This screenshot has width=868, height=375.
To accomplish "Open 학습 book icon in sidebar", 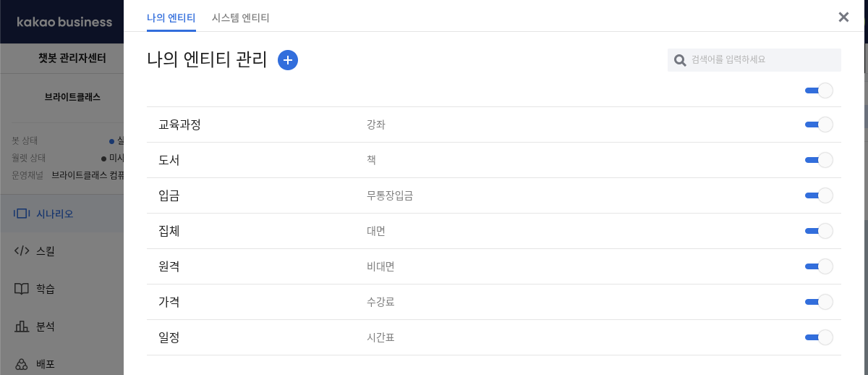I will click(22, 289).
